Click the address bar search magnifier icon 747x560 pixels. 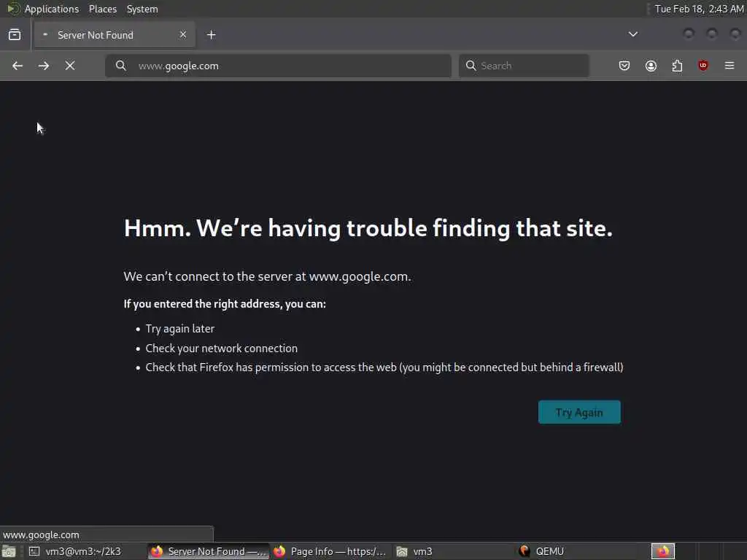pos(121,66)
